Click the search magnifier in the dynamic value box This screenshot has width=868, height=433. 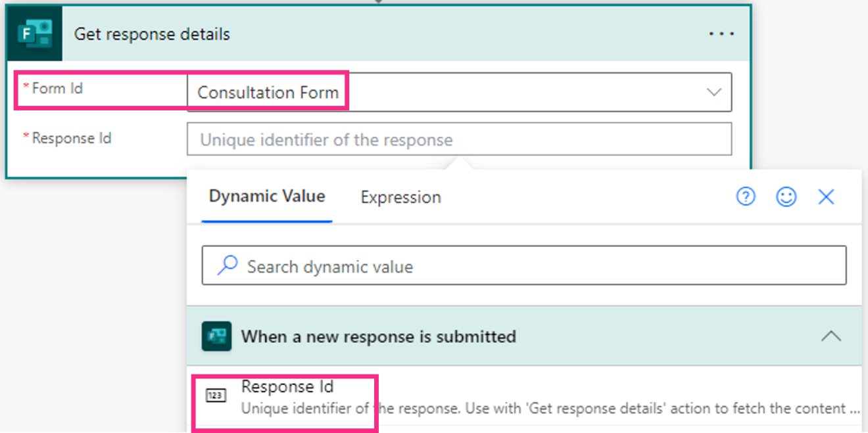(227, 265)
